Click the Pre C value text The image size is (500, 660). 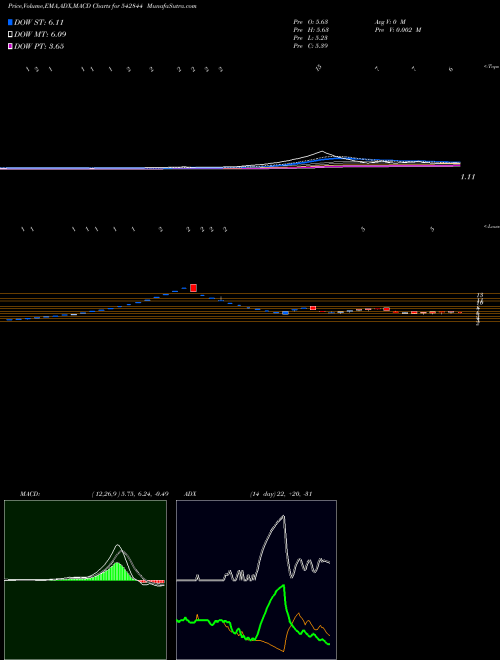pos(311,45)
